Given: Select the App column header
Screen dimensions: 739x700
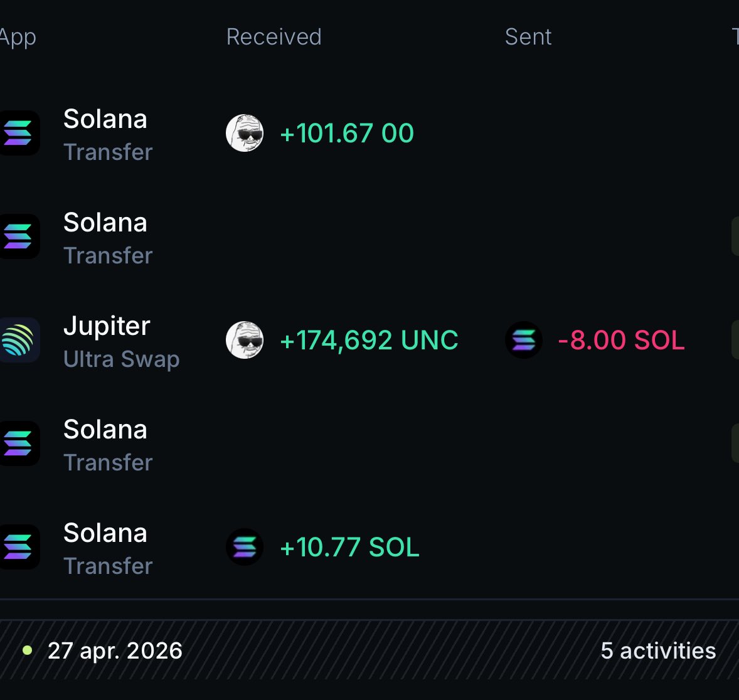Looking at the screenshot, I should pos(18,37).
